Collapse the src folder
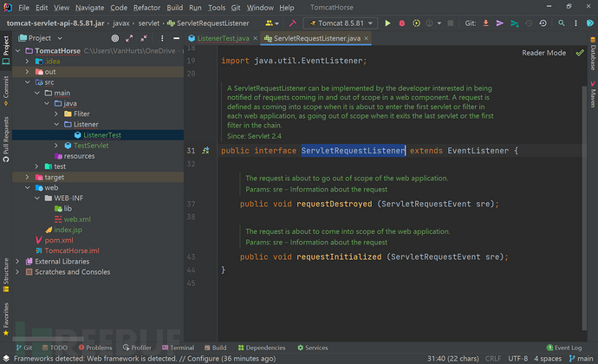 [x=27, y=82]
